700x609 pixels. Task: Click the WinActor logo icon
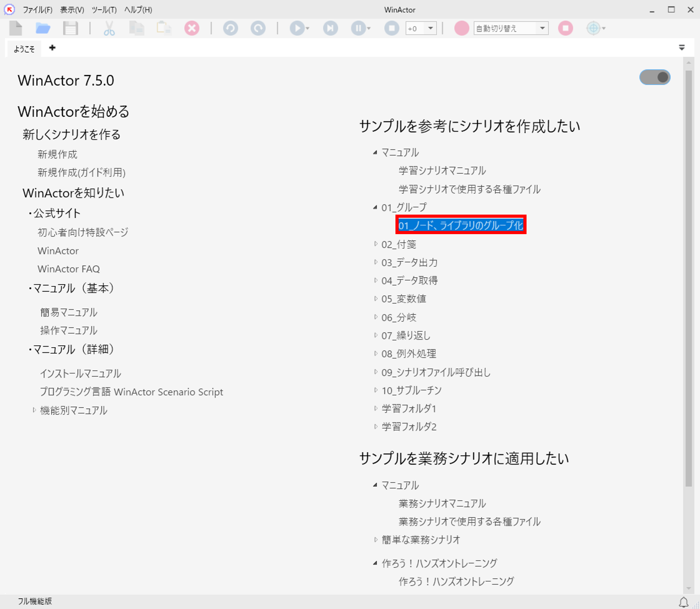9,9
